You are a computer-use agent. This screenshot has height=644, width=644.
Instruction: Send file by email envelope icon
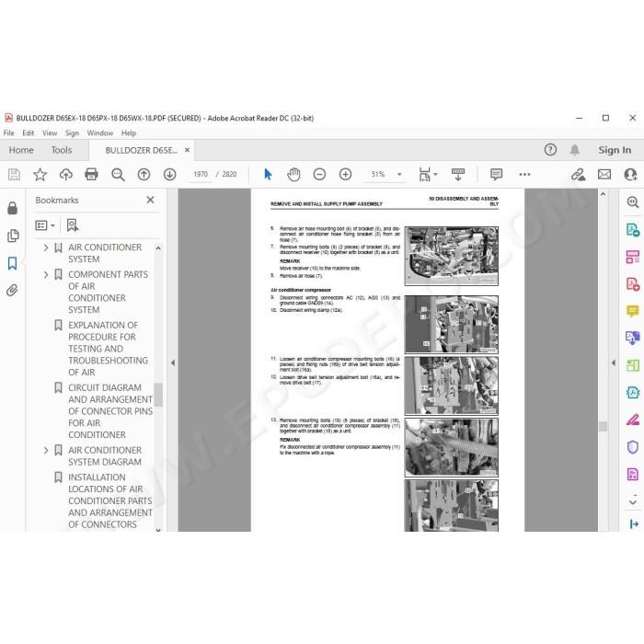coord(604,175)
